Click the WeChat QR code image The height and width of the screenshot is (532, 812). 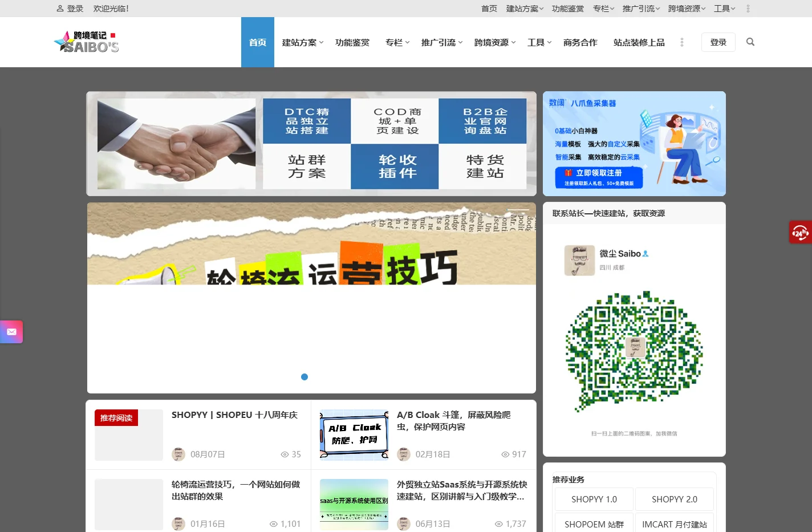coord(634,352)
